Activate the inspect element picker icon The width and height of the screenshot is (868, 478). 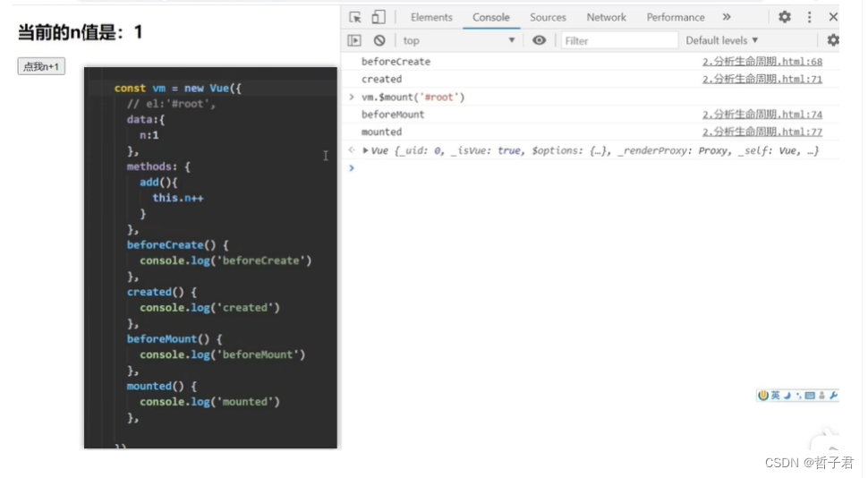tap(355, 17)
